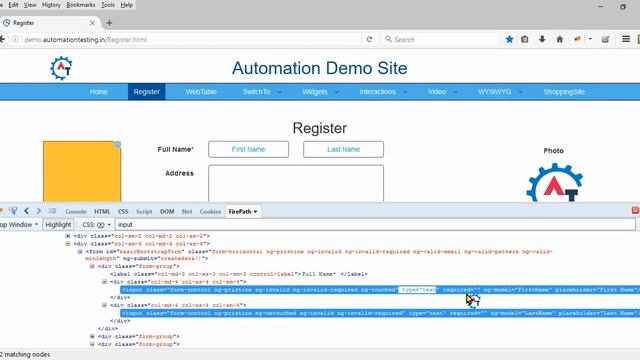Screen dimensions: 640x360
Task: Activate the Firebug inspect element icon
Action: tap(13, 211)
